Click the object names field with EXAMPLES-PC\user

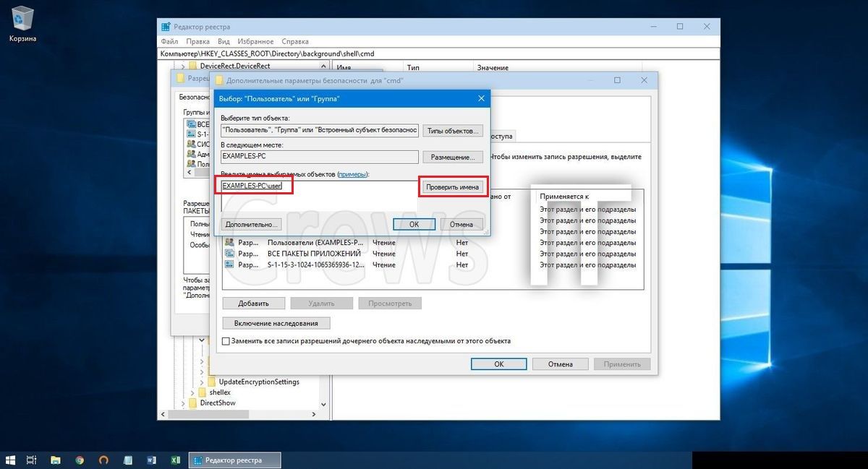coord(320,195)
